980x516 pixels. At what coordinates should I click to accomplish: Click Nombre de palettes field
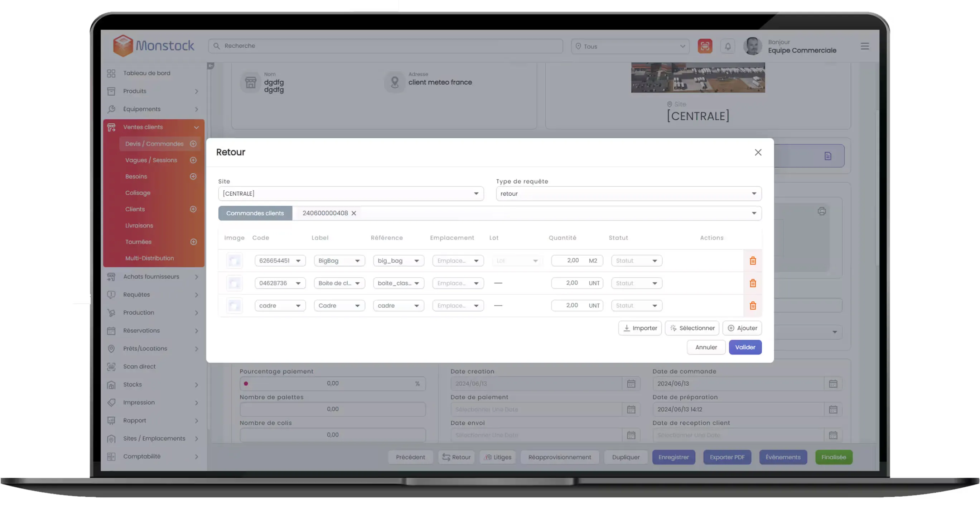[333, 409]
